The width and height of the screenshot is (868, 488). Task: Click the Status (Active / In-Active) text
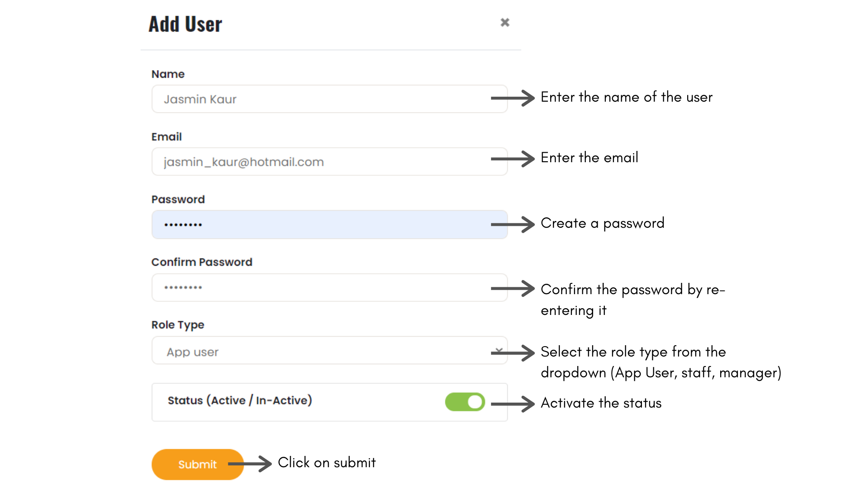point(240,400)
